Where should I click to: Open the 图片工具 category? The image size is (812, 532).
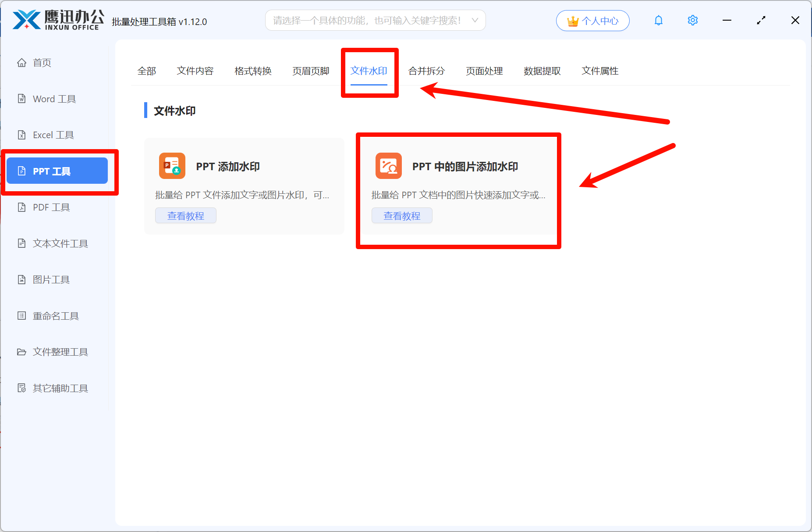pyautogui.click(x=51, y=279)
